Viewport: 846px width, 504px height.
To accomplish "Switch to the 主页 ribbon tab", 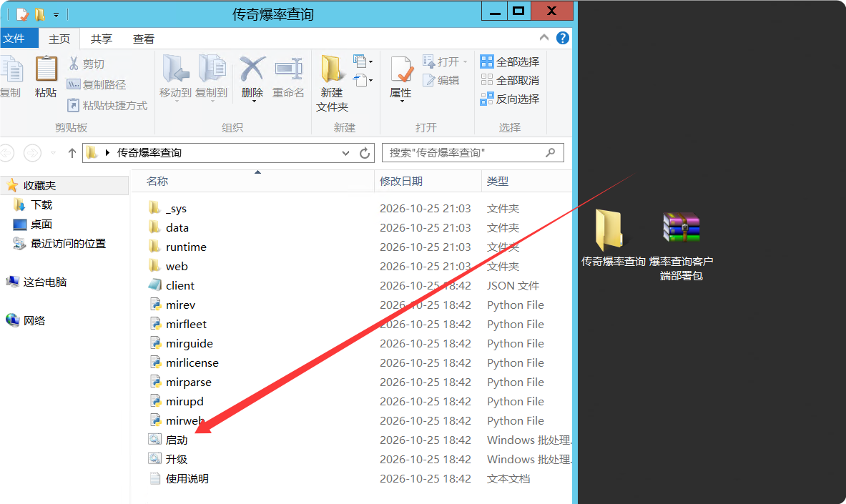I will pos(59,39).
